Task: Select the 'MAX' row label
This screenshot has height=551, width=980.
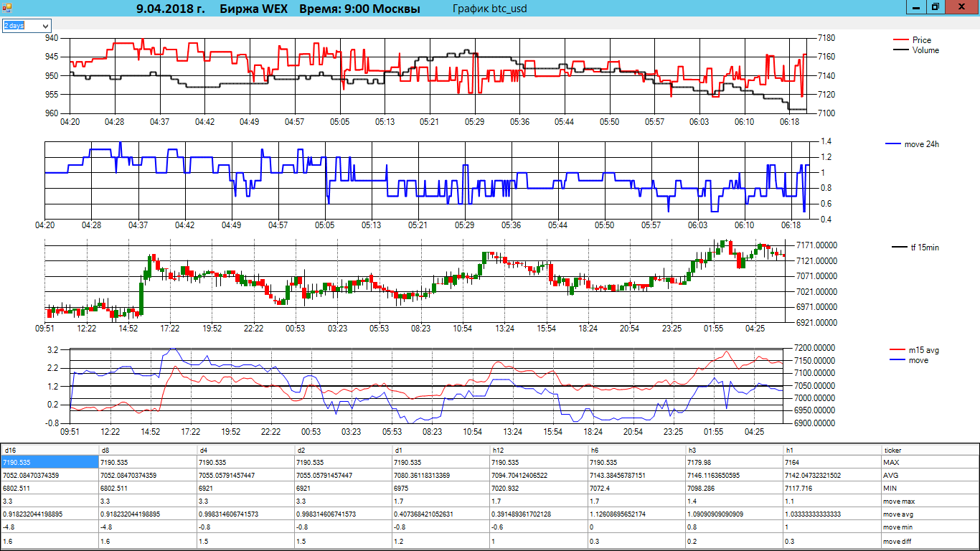Action: pos(930,463)
